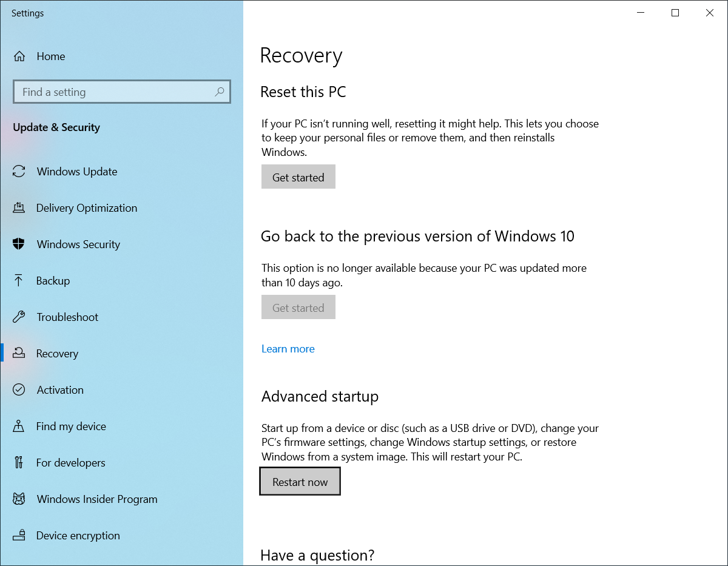
Task: Open the Device encryption page
Action: (78, 536)
